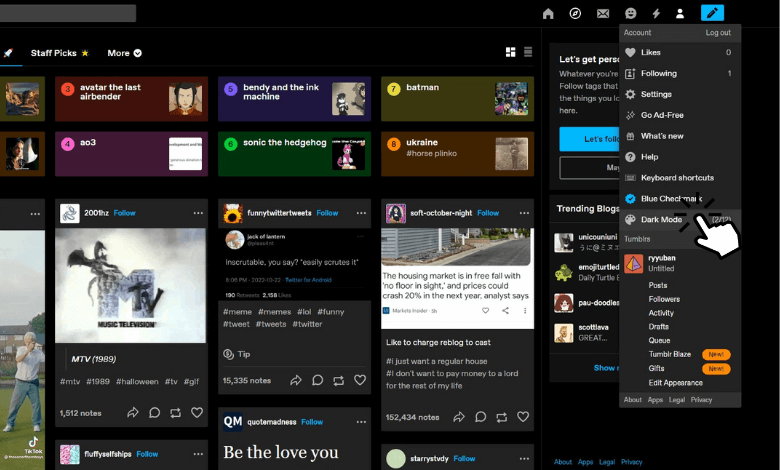Open trending tag ukraine

(x=458, y=154)
